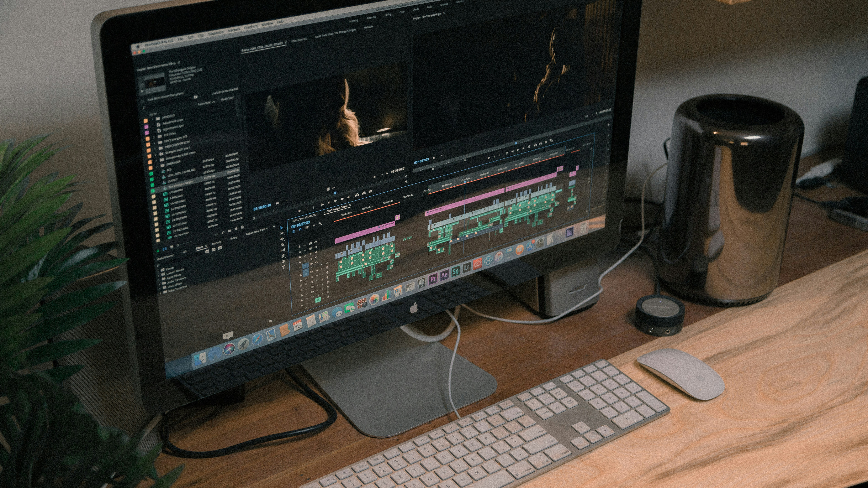
Task: Expand the MUSIC AND EFFECTS bin
Action: 155,149
